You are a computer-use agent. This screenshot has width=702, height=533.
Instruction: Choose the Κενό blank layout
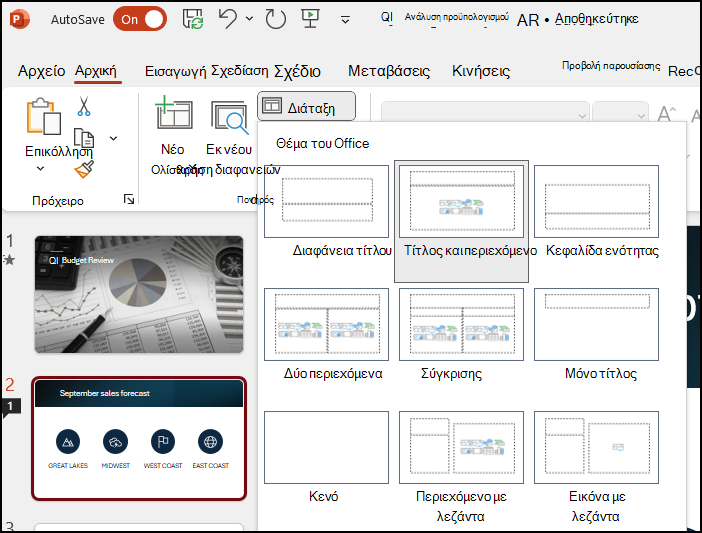(x=326, y=448)
